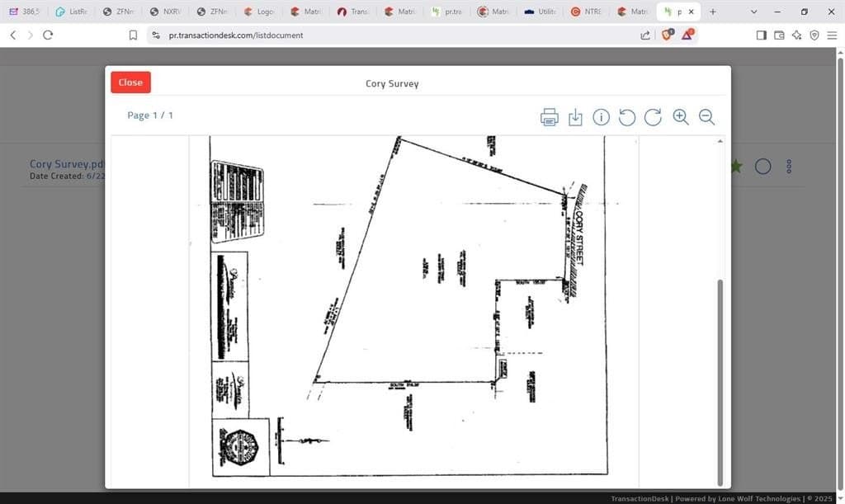Expand the browser tab search dropdown
The height and width of the screenshot is (504, 845).
(753, 12)
